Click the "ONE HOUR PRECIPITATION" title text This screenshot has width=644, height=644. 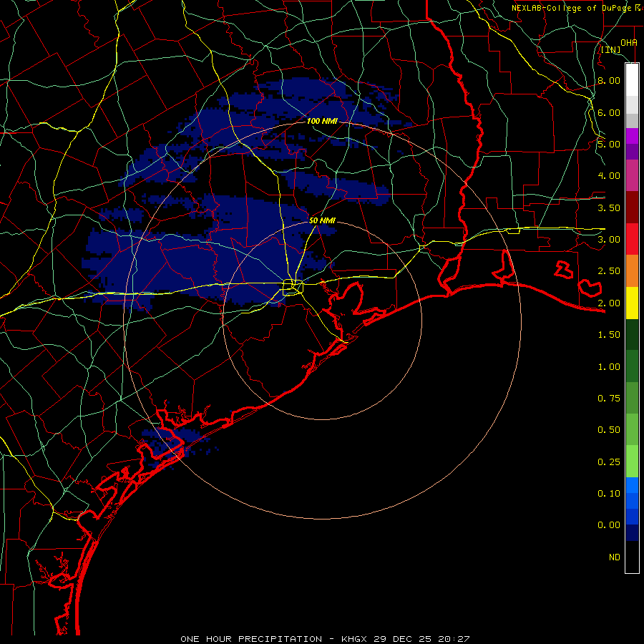(x=251, y=639)
